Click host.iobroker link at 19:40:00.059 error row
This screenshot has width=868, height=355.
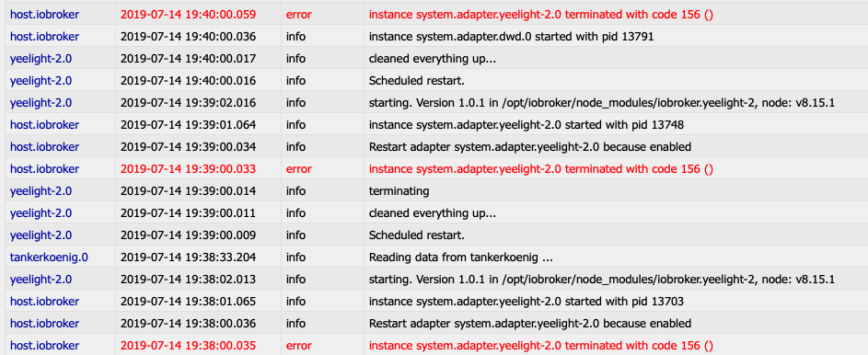tap(44, 15)
